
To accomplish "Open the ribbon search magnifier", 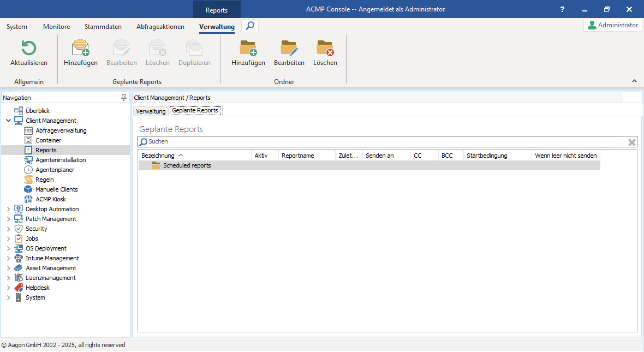I will 250,26.
